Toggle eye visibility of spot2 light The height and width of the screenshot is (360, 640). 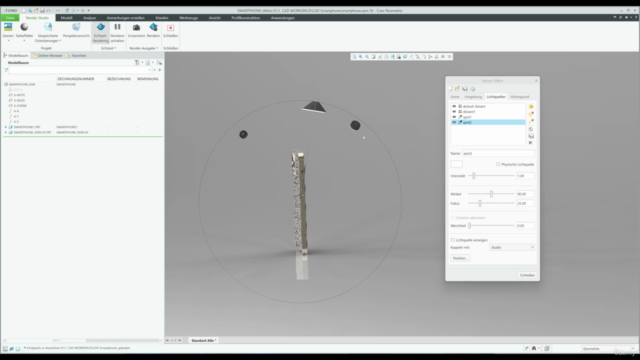tap(454, 122)
